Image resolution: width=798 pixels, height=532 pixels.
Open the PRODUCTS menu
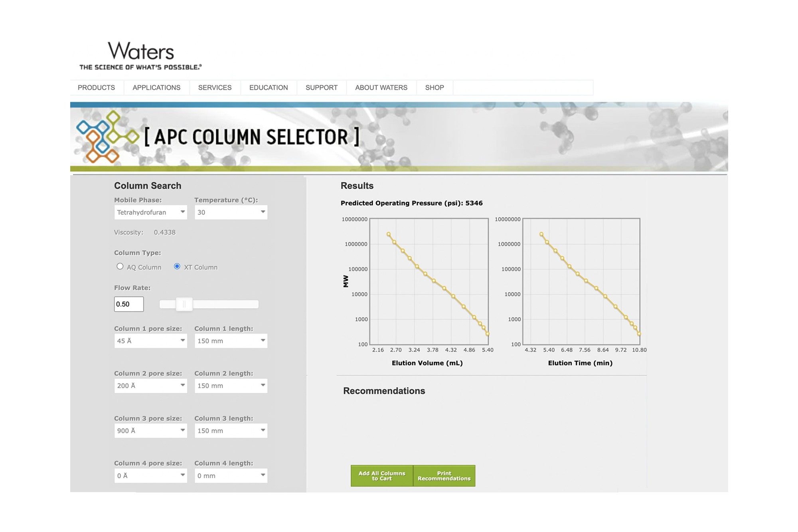[96, 87]
